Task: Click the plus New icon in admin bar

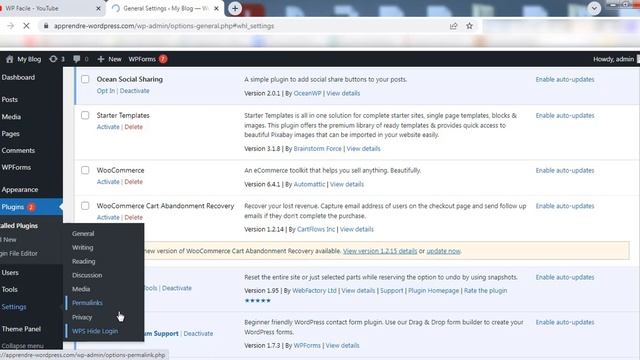Action: pyautogui.click(x=101, y=59)
